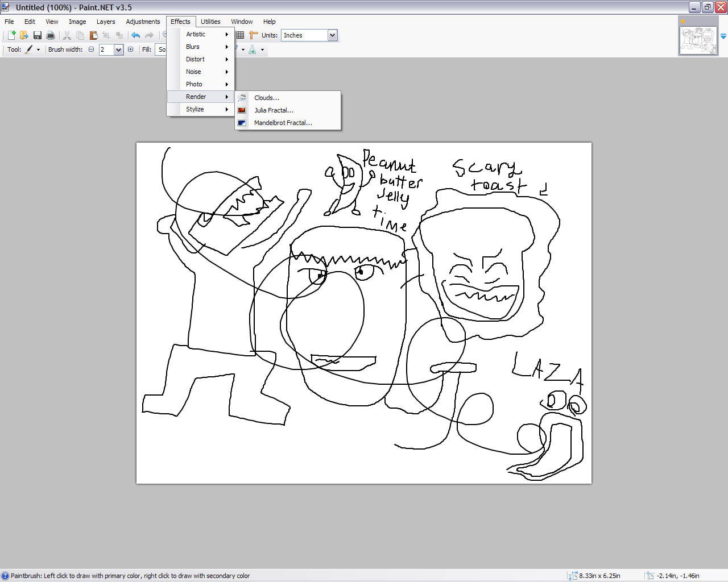Close the open Effects menu
The width and height of the screenshot is (728, 582).
[180, 22]
